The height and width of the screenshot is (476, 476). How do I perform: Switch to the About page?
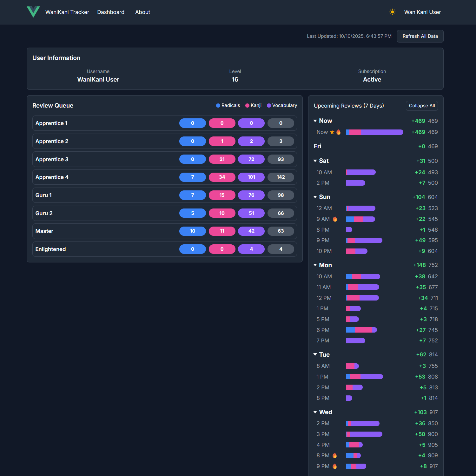(142, 12)
